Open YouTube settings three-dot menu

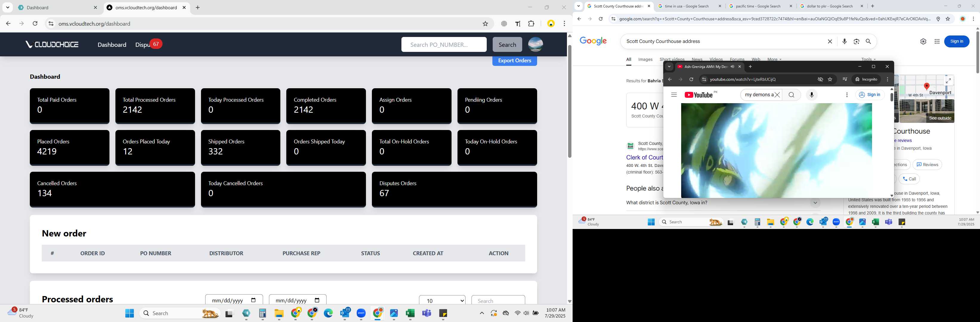(847, 95)
